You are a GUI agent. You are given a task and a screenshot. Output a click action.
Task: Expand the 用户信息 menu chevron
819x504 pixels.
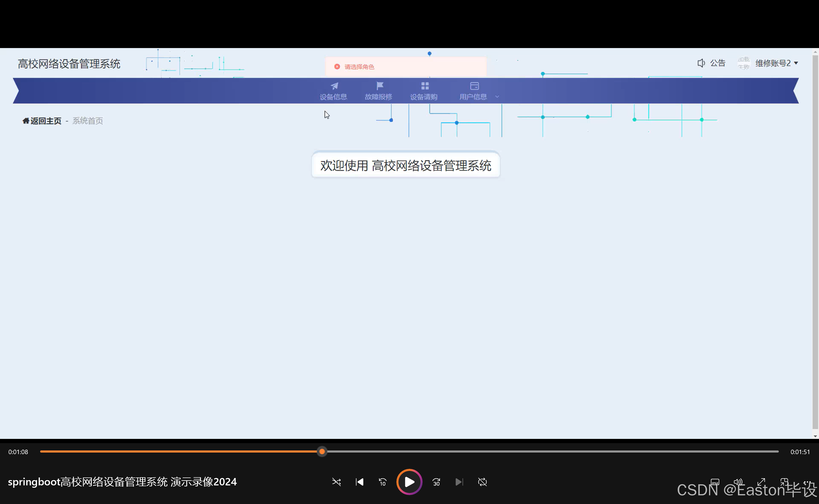click(x=497, y=97)
